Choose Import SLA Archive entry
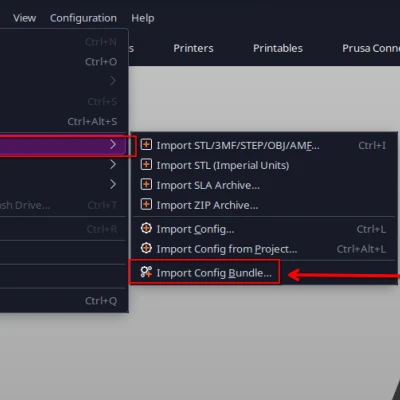Viewport: 400px width, 400px height. coord(263,185)
